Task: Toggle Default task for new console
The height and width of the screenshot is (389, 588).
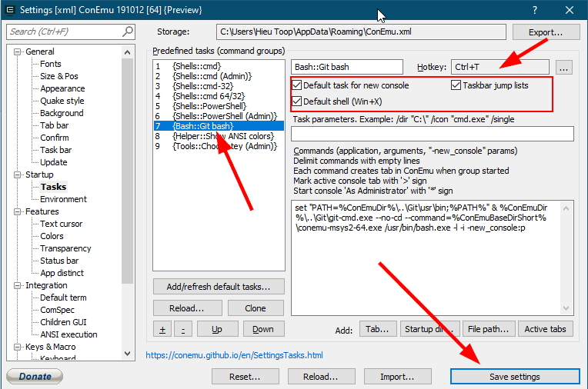Action: [x=297, y=85]
